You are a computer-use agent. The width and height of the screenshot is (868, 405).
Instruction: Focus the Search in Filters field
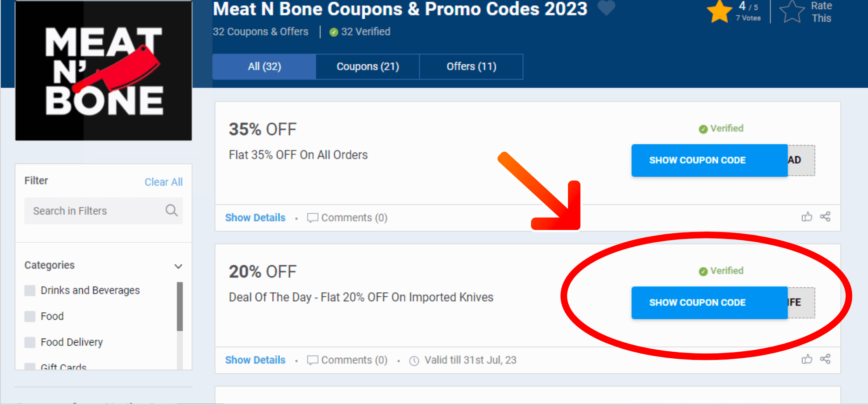(x=94, y=211)
